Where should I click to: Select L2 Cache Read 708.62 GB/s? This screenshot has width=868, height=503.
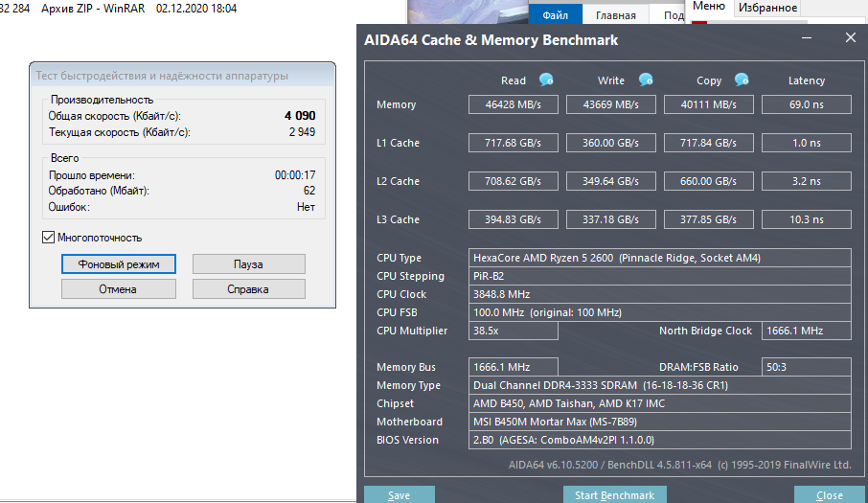pyautogui.click(x=514, y=181)
